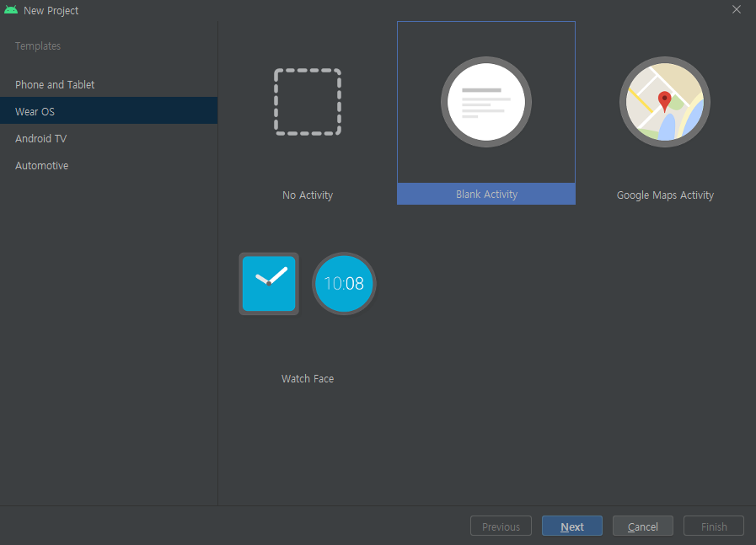Click the 'Templates' heading in sidebar
756x545 pixels.
click(38, 46)
